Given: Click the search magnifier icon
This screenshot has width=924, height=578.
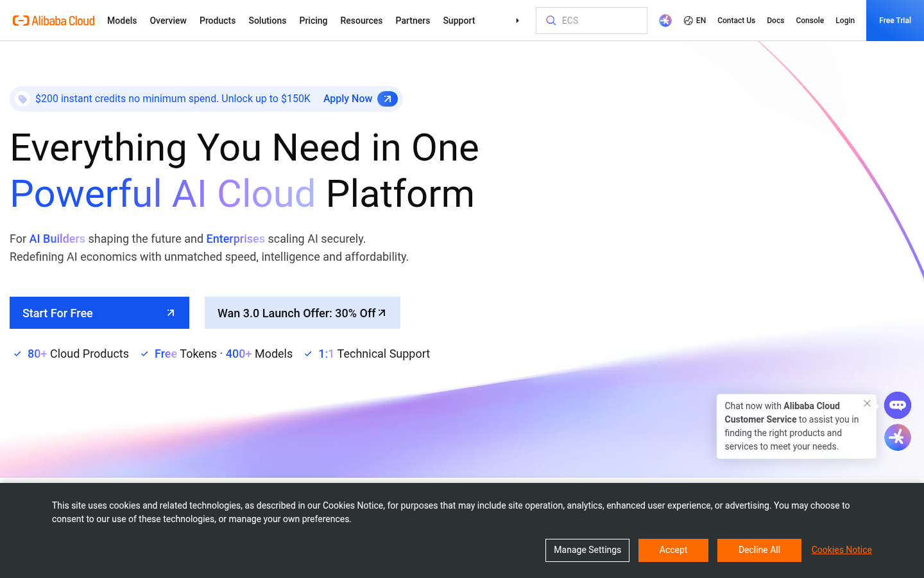Looking at the screenshot, I should [551, 21].
